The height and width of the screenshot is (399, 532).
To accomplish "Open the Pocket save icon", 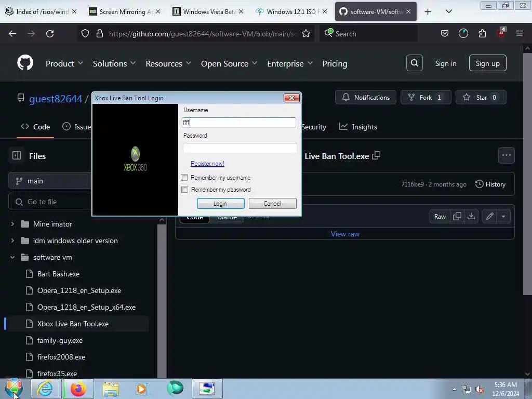I will [x=445, y=33].
